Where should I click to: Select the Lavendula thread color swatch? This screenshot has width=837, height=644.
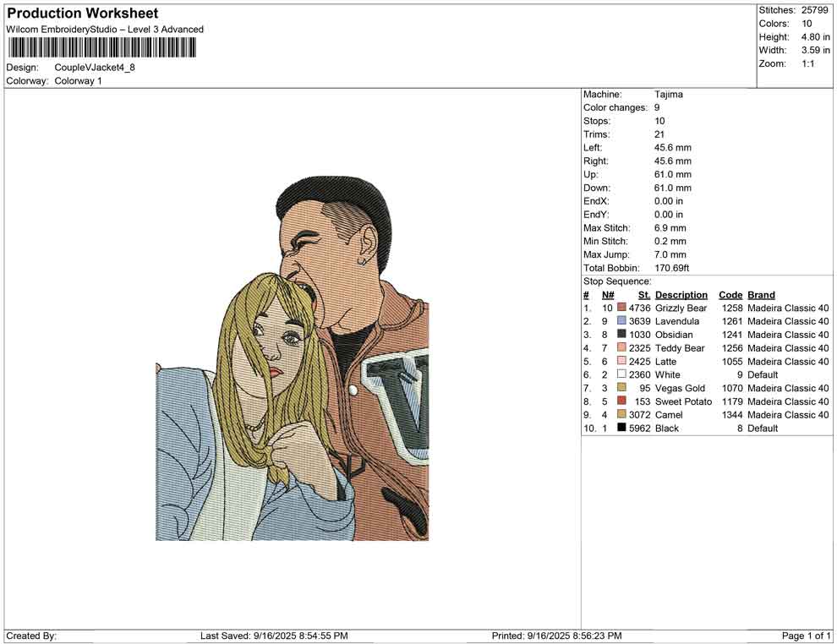pyautogui.click(x=621, y=321)
